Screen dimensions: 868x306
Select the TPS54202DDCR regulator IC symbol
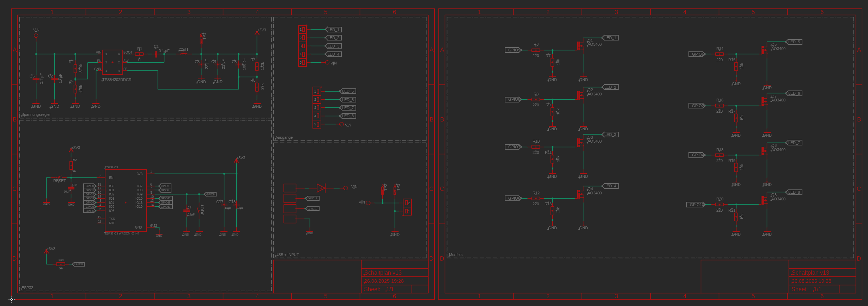pos(113,62)
